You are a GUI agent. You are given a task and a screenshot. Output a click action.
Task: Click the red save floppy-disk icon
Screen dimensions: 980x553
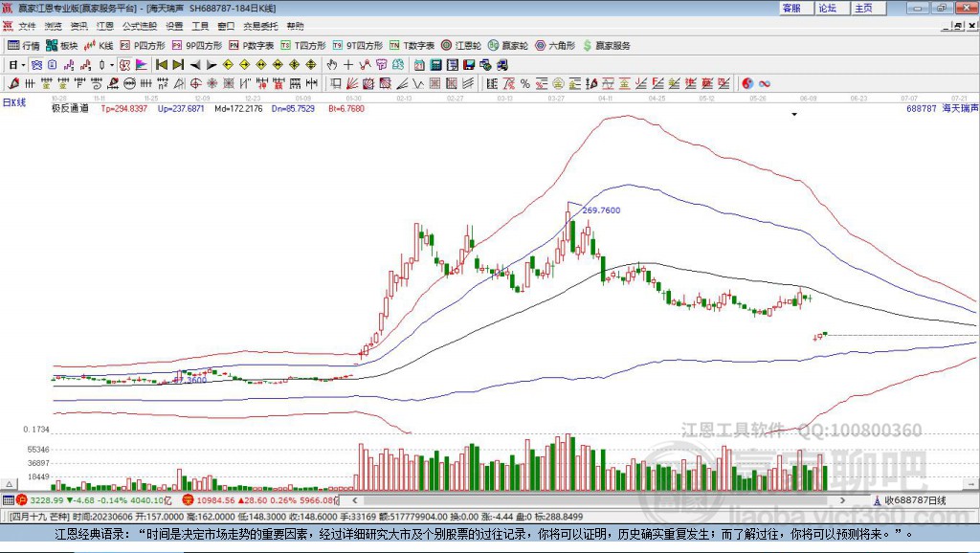click(469, 64)
